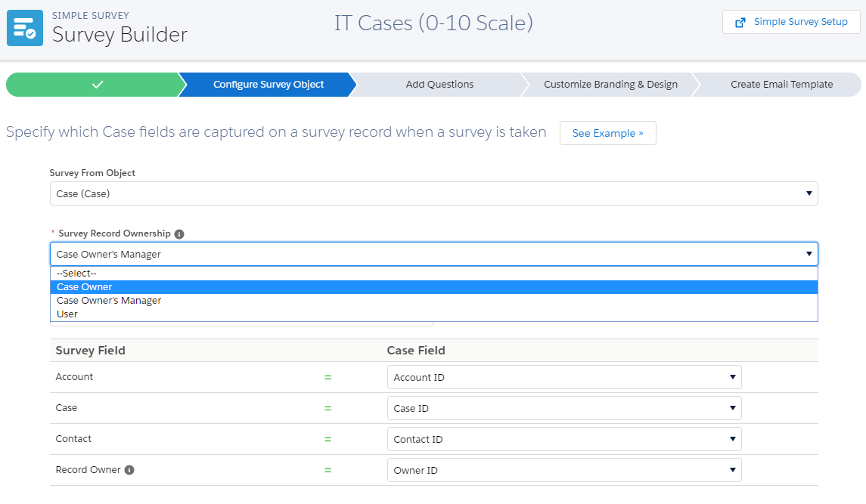Click the Survey Builder app logo icon
The height and width of the screenshot is (504, 866).
point(25,28)
